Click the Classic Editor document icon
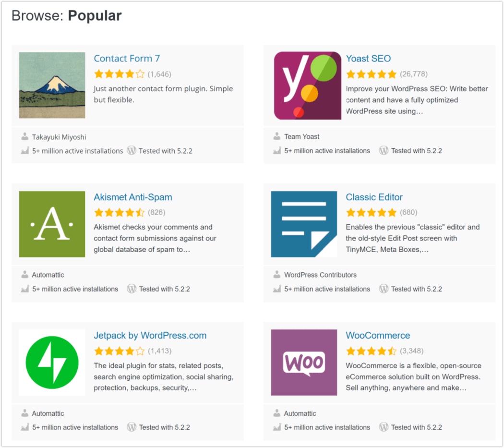 (303, 224)
